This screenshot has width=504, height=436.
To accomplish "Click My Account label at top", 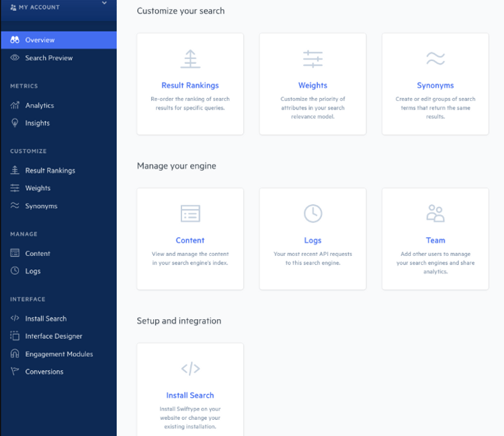I will point(39,7).
